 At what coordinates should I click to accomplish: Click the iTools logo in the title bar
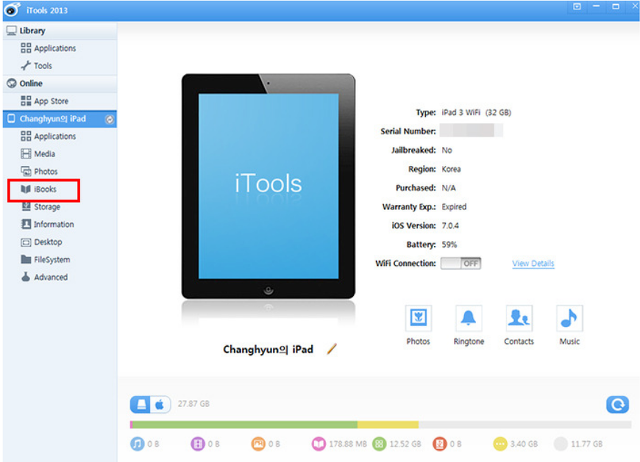point(12,10)
